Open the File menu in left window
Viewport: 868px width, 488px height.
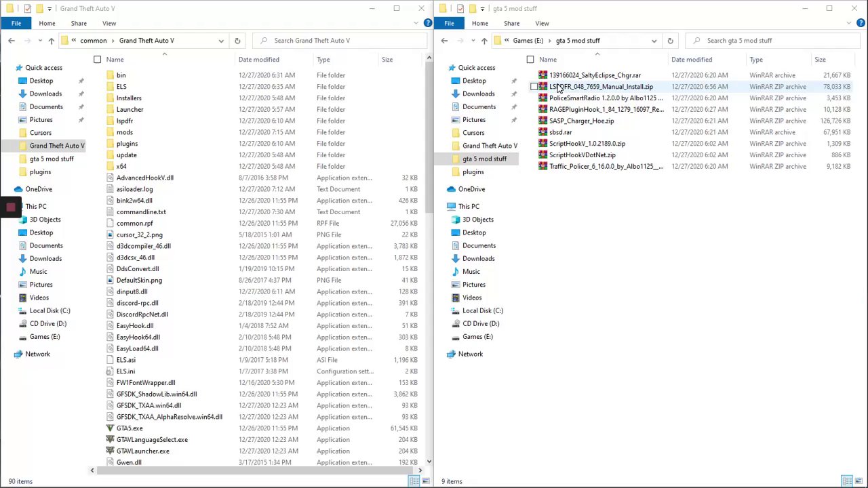click(x=16, y=23)
